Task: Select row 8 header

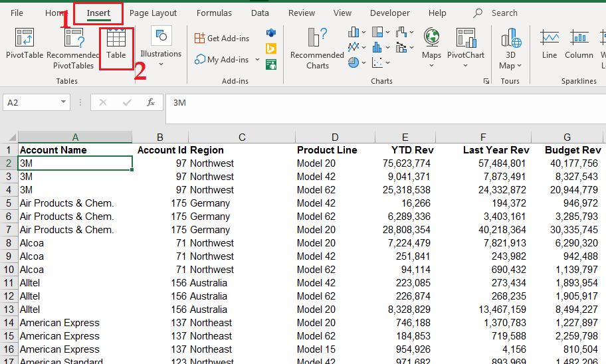Action: pyautogui.click(x=9, y=243)
